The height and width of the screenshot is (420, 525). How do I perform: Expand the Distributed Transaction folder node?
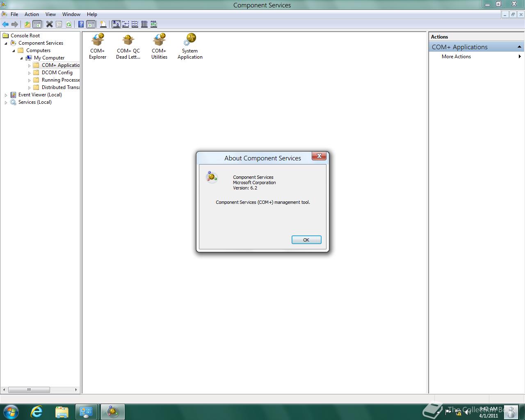29,87
